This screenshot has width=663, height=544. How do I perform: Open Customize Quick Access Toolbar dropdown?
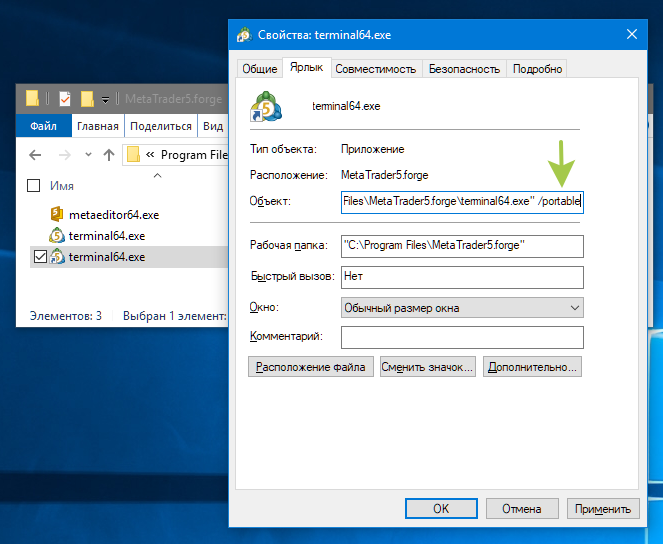pyautogui.click(x=105, y=99)
